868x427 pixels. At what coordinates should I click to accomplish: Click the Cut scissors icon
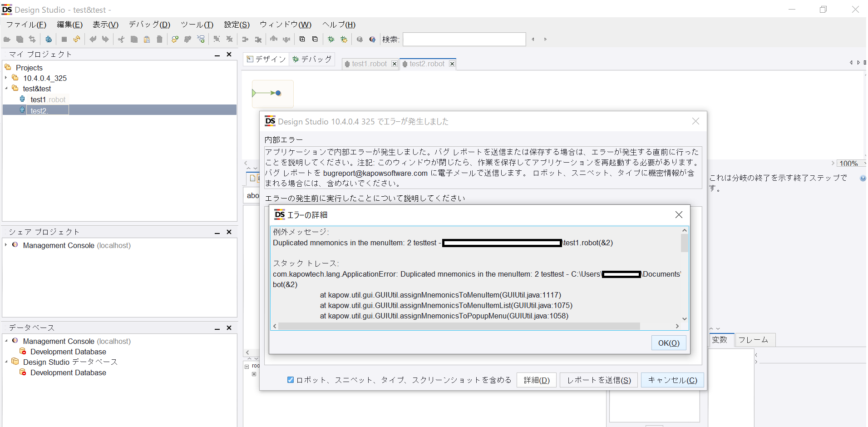click(x=121, y=40)
